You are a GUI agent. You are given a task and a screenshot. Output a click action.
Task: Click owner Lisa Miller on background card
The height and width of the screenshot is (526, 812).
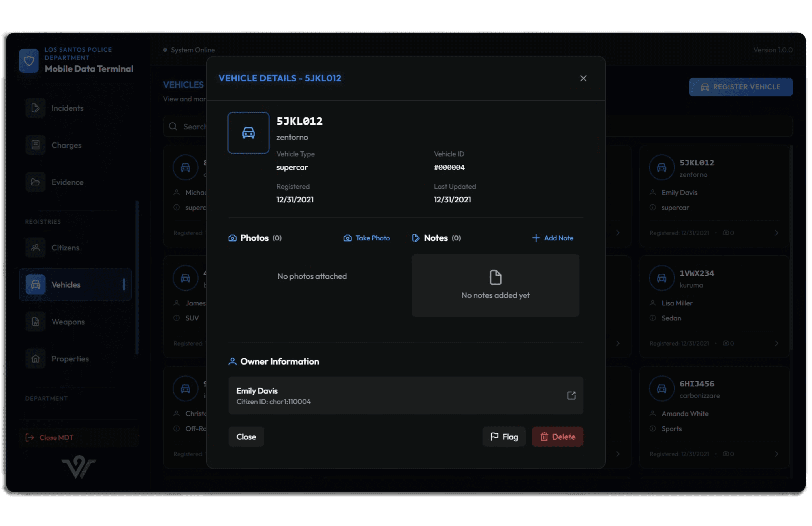(x=677, y=303)
